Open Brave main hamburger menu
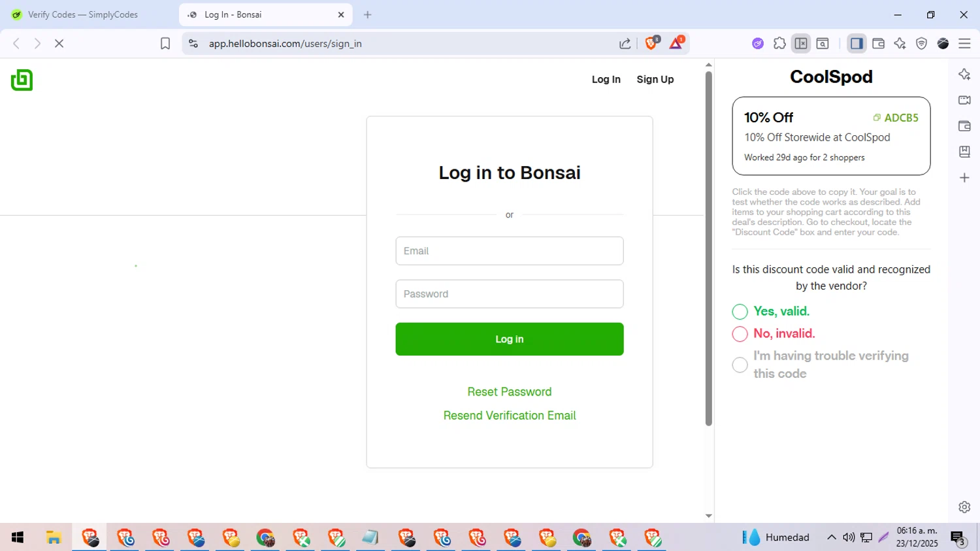 pos(964,44)
